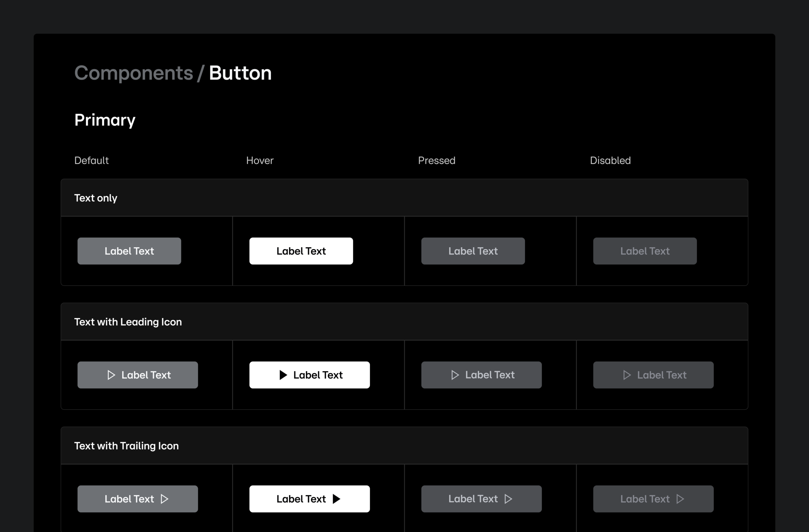The image size is (809, 532).
Task: Click the Pressed trailing-icon Label Text button
Action: pyautogui.click(x=482, y=499)
